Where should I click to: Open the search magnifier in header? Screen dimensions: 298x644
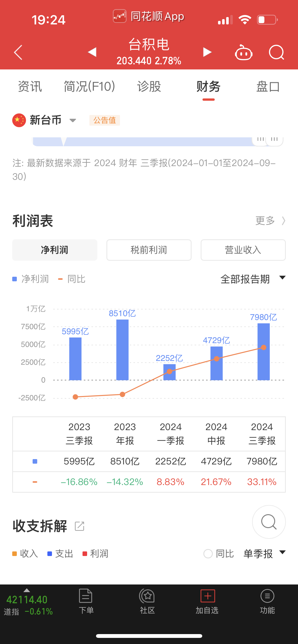click(276, 52)
